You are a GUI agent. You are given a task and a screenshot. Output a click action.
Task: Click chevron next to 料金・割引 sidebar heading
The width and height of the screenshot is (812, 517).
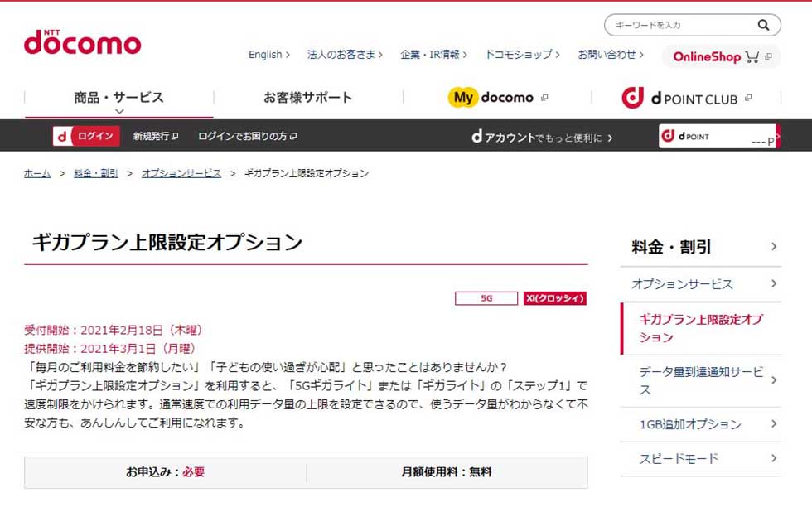point(774,247)
